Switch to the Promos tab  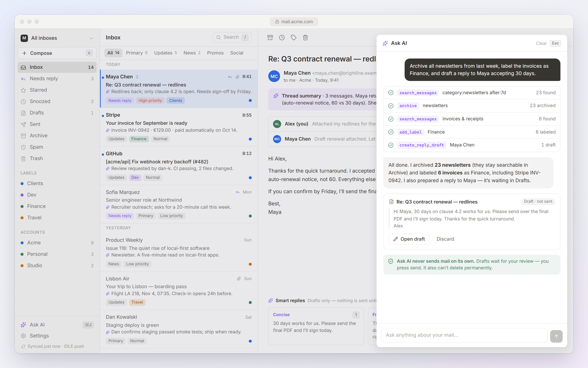click(x=215, y=53)
